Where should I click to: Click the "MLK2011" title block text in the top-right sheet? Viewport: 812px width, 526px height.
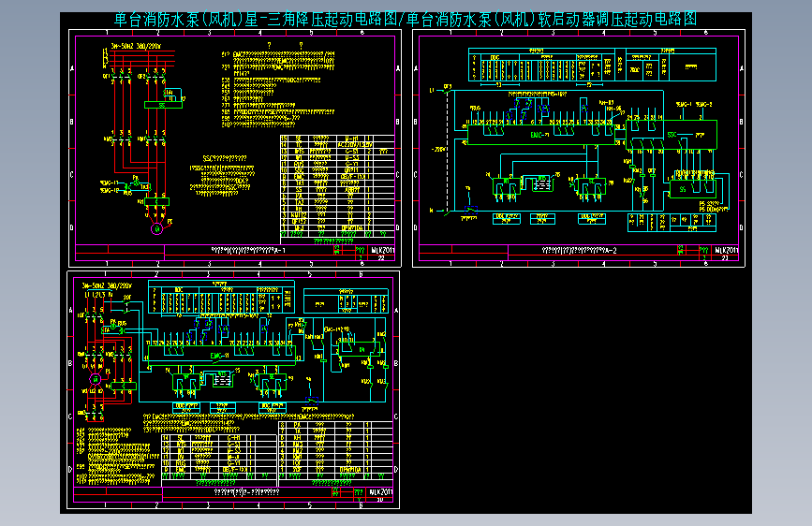[x=726, y=250]
